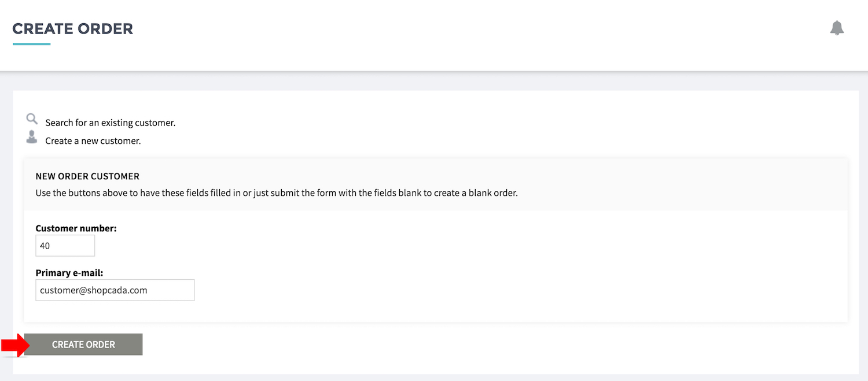
Task: Click the CREATE ORDER page heading
Action: click(73, 28)
